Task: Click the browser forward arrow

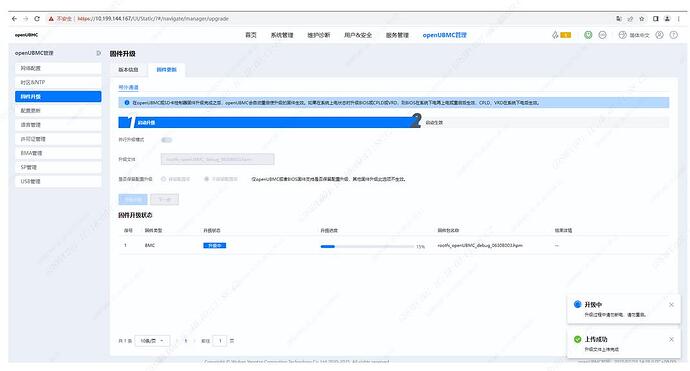Action: pyautogui.click(x=26, y=18)
